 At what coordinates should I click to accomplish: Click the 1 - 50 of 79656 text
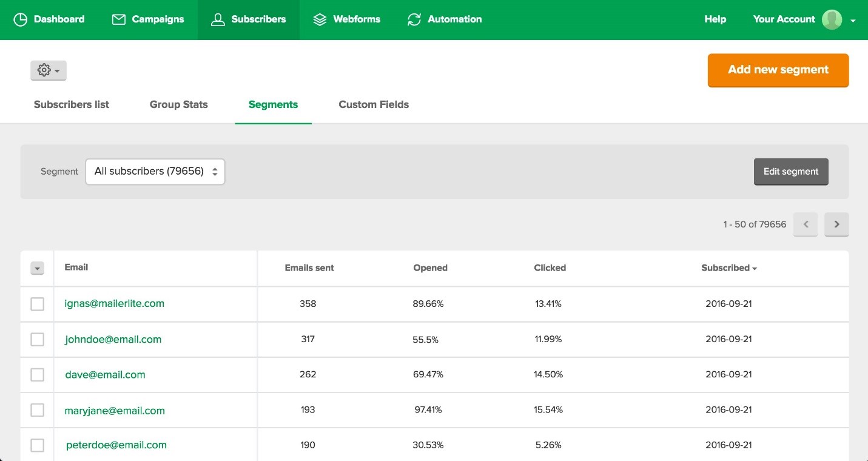[x=755, y=224]
